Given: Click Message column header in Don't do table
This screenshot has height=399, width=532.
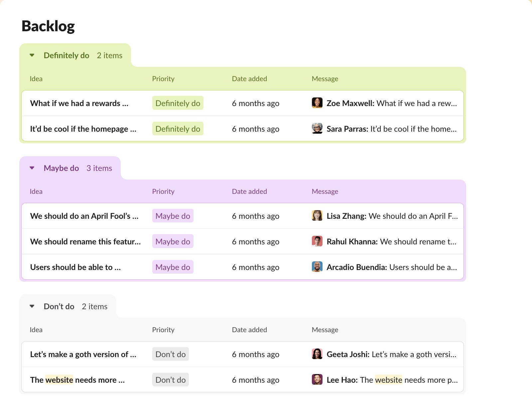Looking at the screenshot, I should coord(325,330).
